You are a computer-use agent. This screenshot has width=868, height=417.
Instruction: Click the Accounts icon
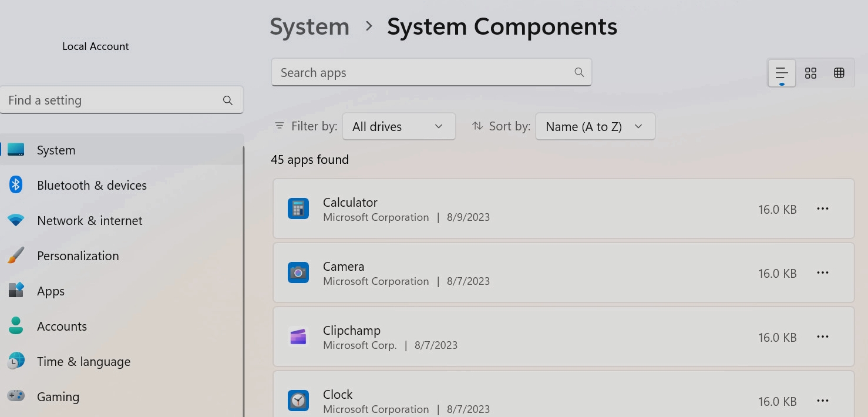click(x=16, y=326)
